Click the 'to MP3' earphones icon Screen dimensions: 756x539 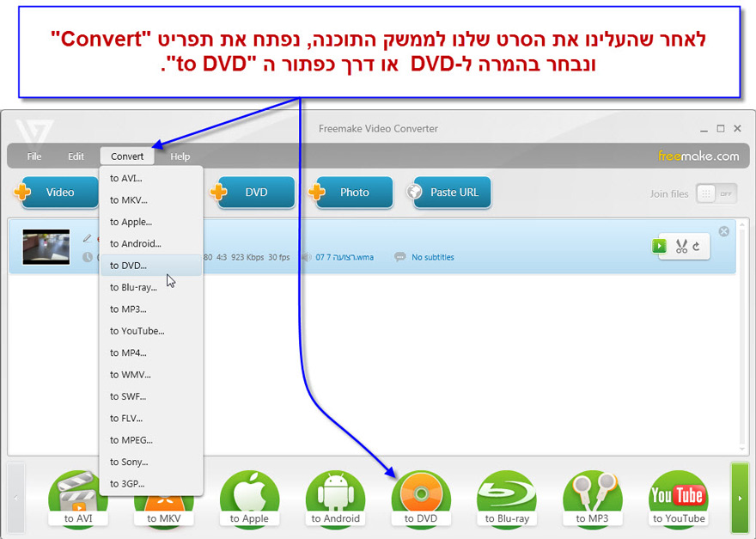tap(593, 499)
